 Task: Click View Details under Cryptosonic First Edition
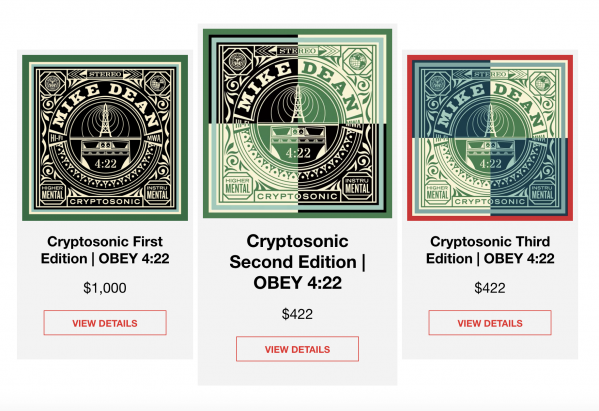[105, 323]
